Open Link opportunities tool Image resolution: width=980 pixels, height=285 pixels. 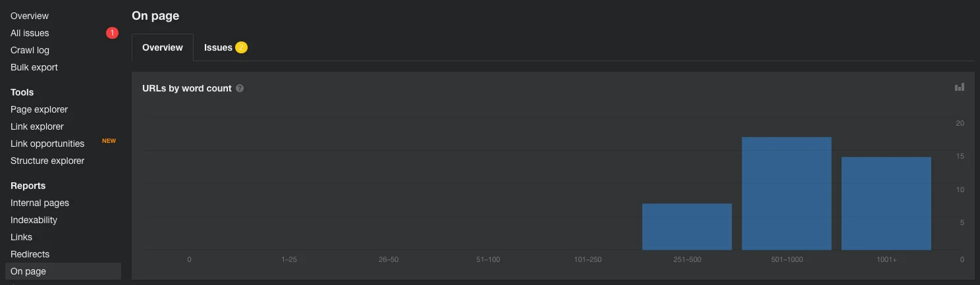[47, 143]
